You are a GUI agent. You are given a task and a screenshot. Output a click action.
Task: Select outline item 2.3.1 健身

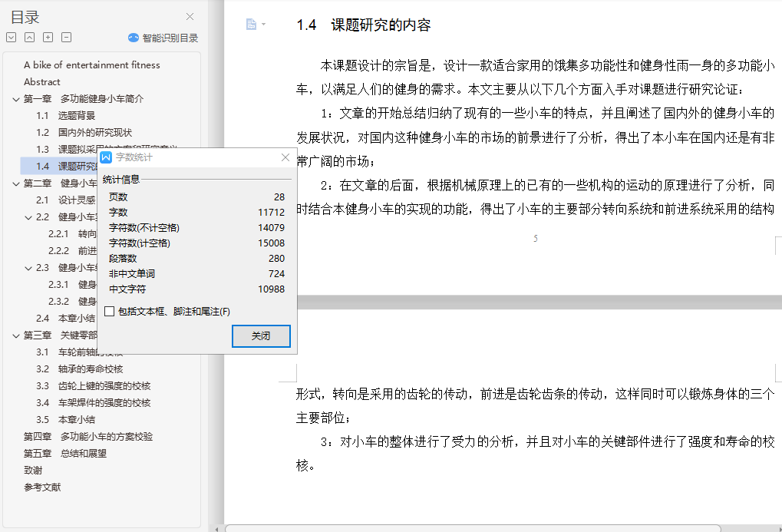[72, 285]
